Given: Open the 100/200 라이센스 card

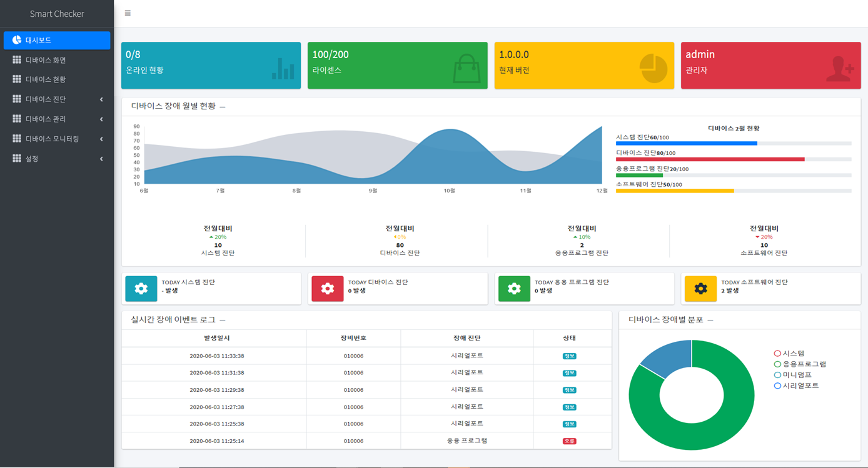Looking at the screenshot, I should pos(398,66).
